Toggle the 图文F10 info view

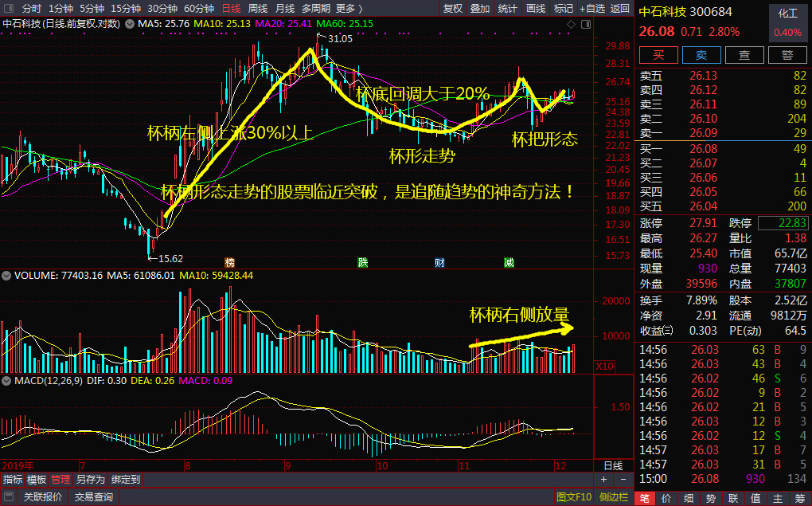573,497
